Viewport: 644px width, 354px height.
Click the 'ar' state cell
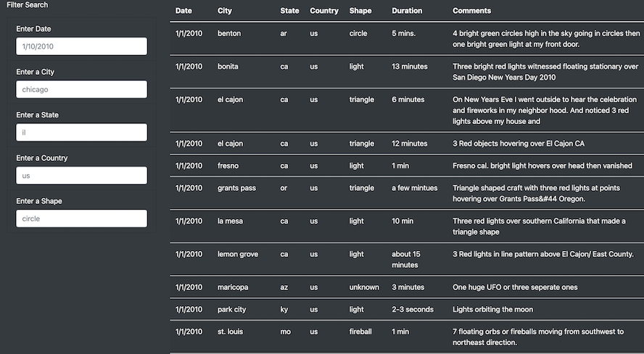[x=284, y=33]
